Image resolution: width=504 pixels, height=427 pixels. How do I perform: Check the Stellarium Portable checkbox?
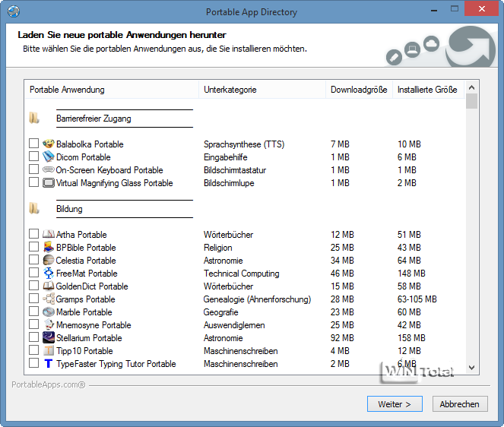click(33, 337)
